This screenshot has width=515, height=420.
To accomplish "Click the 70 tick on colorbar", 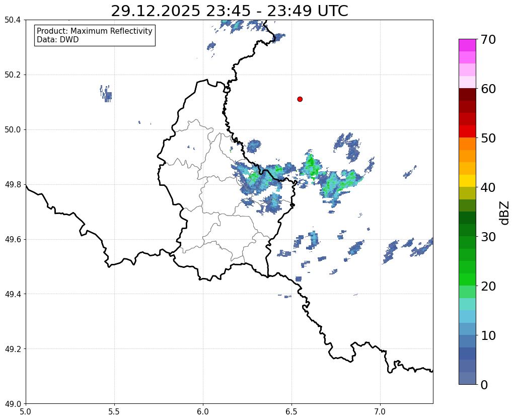I will (x=488, y=39).
